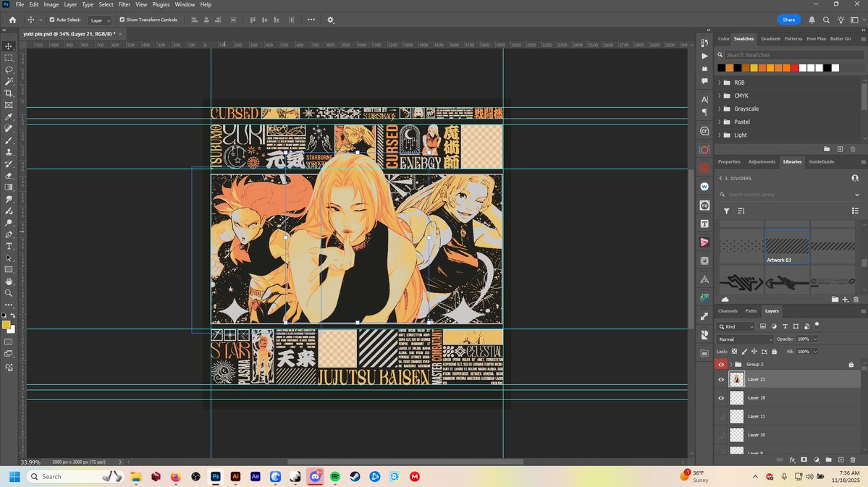Viewport: 868px width, 487px height.
Task: Open the Opacity value dropdown arrow
Action: tap(815, 339)
